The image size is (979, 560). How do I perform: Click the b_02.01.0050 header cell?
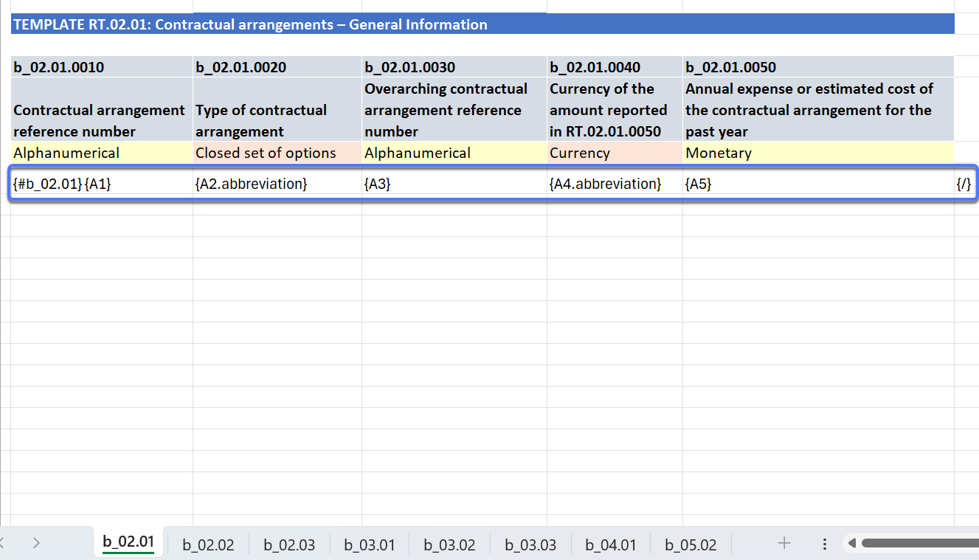pyautogui.click(x=730, y=67)
